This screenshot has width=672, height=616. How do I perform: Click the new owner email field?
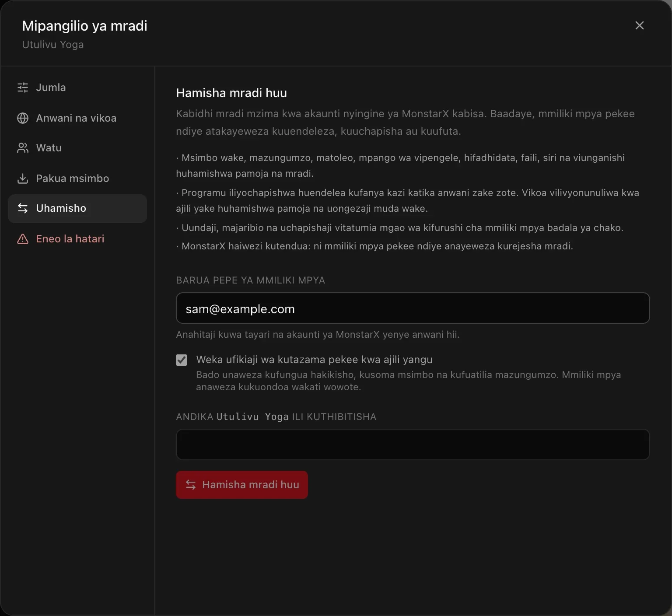(413, 308)
